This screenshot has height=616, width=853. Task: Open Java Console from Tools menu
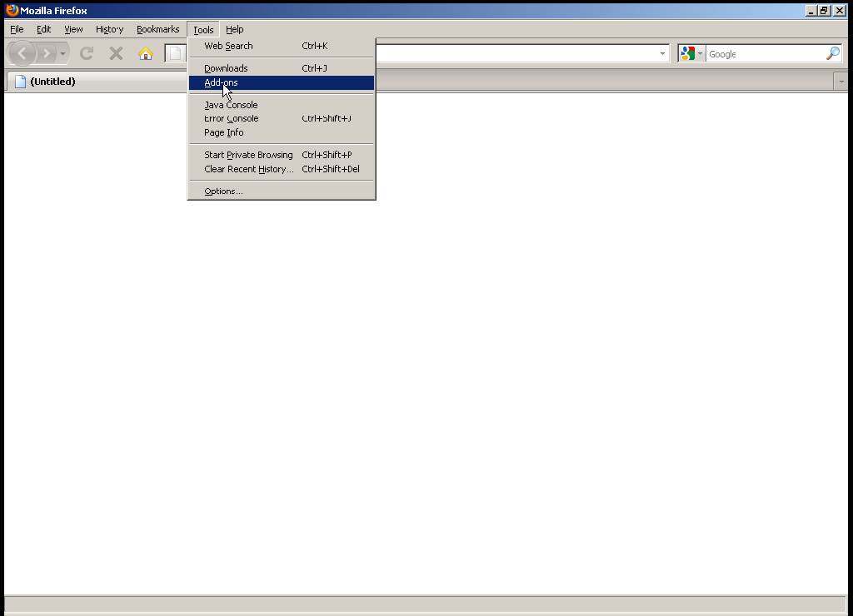282,105
